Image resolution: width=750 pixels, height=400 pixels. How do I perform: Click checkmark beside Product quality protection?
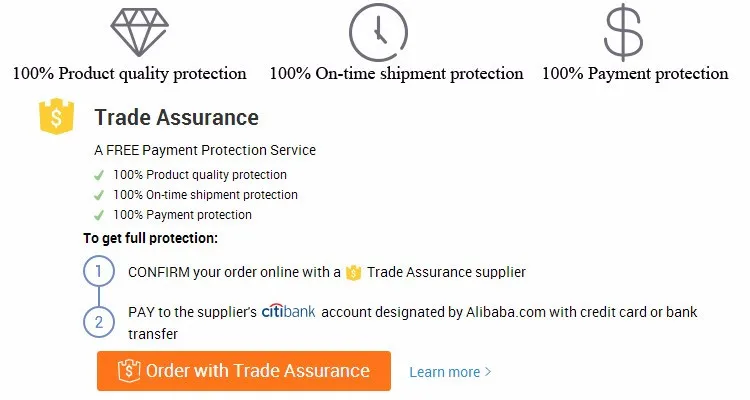coord(99,175)
